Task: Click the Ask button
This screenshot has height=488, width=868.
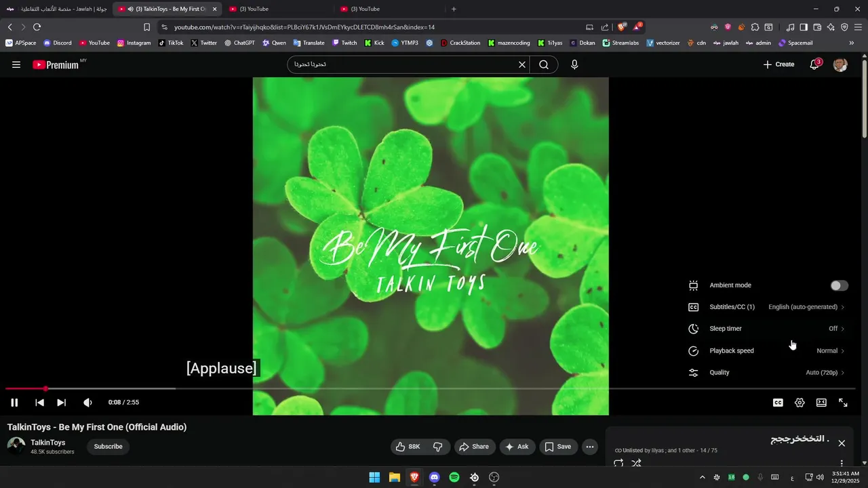Action: pyautogui.click(x=517, y=447)
